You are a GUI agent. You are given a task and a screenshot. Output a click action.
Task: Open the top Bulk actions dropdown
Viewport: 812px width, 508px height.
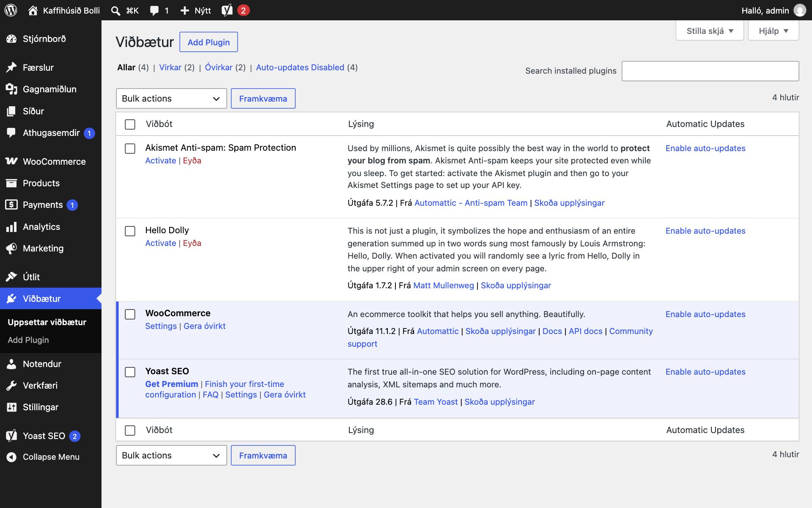(x=171, y=99)
